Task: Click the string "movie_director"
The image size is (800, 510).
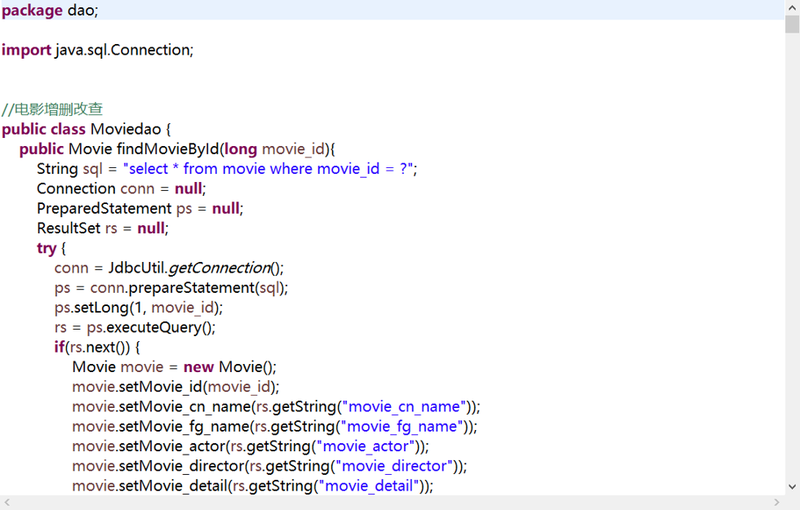Action: (395, 466)
